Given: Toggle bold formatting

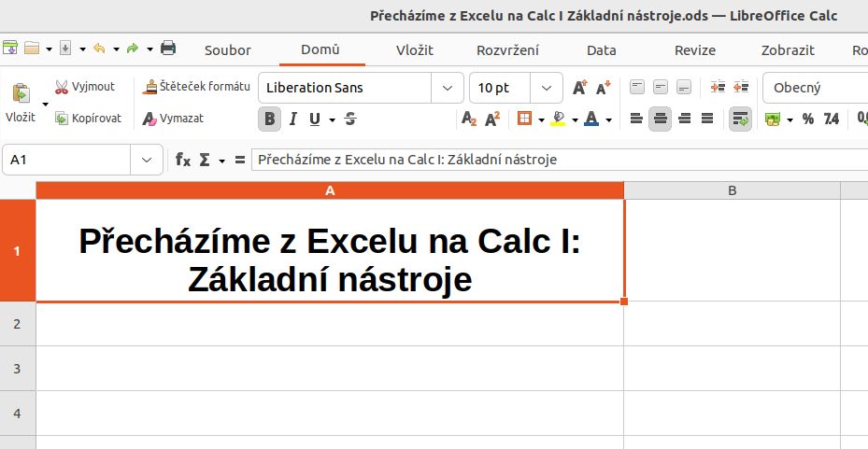Looking at the screenshot, I should [x=270, y=119].
